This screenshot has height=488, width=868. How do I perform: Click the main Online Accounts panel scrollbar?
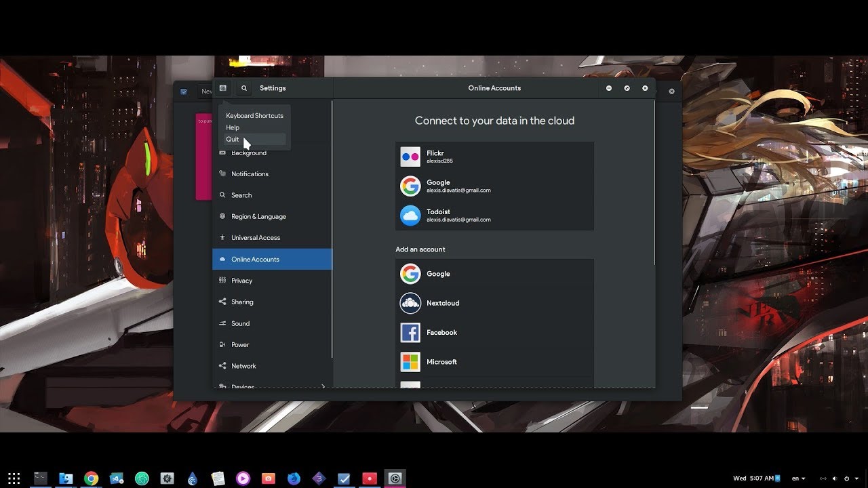654,183
